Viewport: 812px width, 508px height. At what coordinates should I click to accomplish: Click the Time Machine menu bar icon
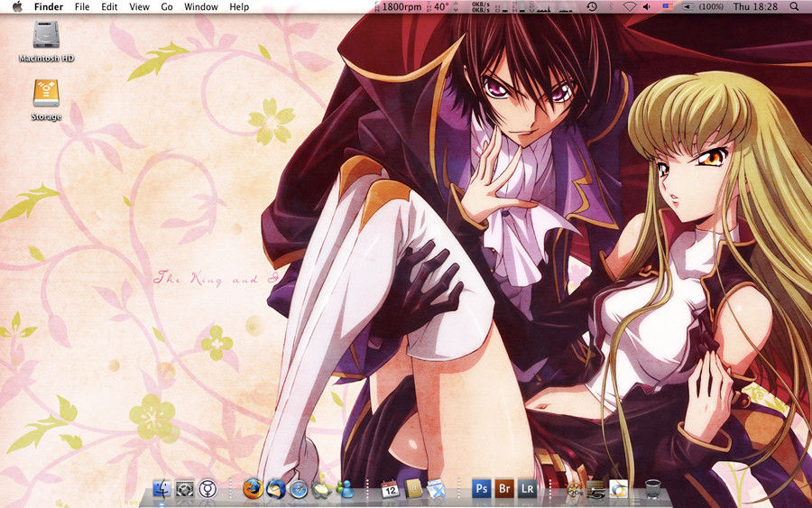[591, 6]
